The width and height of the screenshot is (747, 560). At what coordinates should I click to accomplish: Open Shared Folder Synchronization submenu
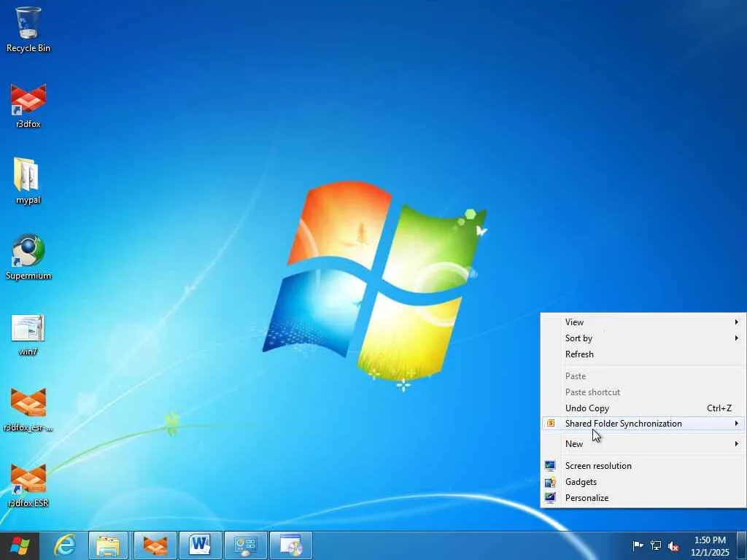point(643,424)
